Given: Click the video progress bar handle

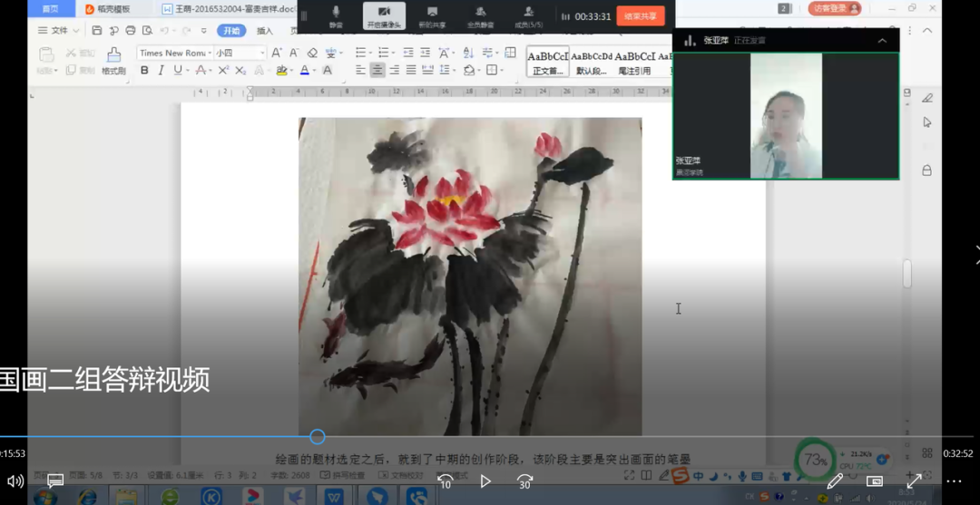Looking at the screenshot, I should tap(318, 437).
